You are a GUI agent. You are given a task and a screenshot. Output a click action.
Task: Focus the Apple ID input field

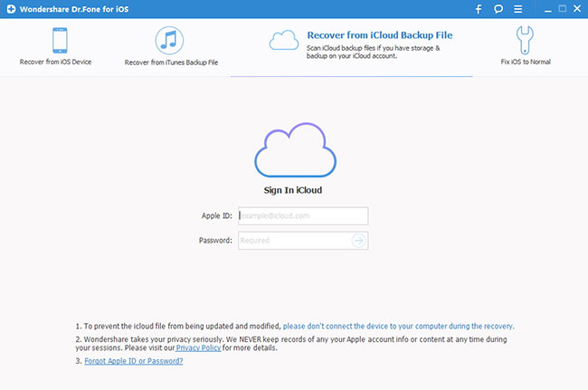(x=303, y=216)
